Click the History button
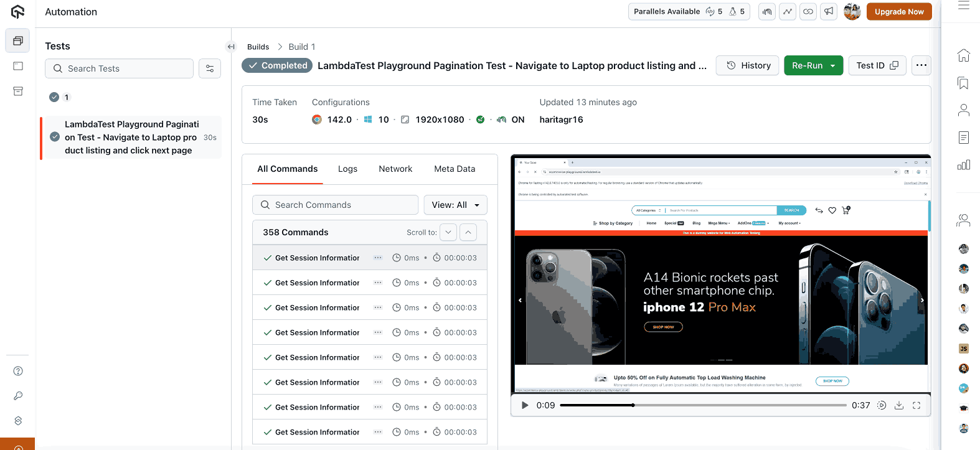This screenshot has height=450, width=980. (747, 65)
